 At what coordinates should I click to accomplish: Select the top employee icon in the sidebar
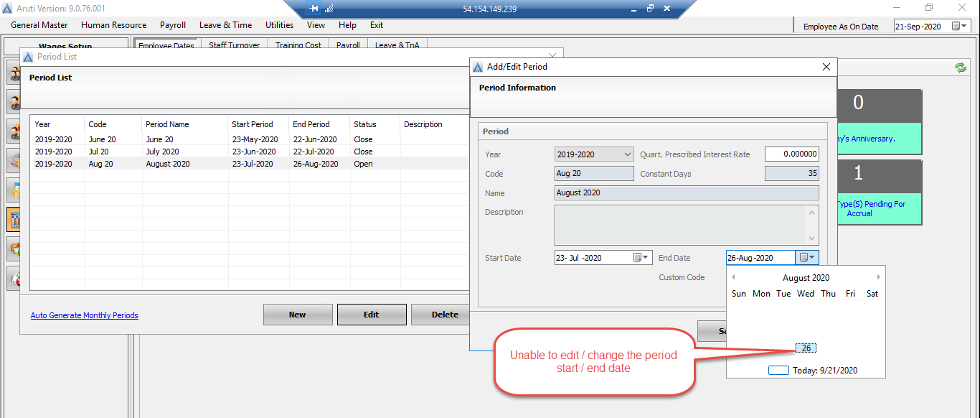pos(13,72)
